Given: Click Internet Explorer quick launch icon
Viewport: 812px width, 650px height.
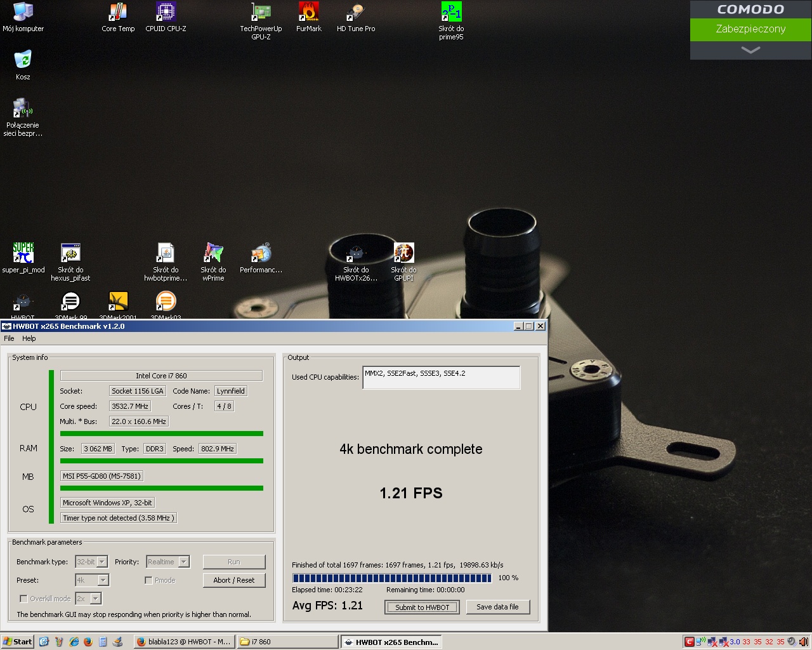Looking at the screenshot, I should point(73,642).
